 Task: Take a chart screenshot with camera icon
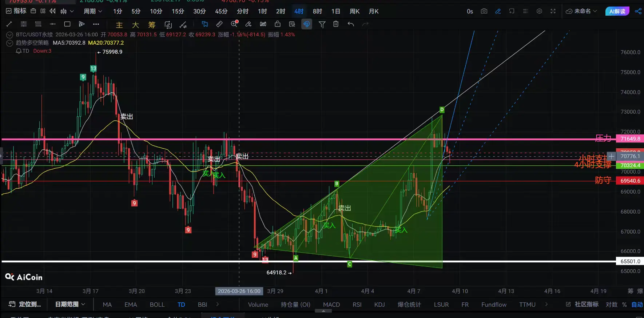click(484, 11)
